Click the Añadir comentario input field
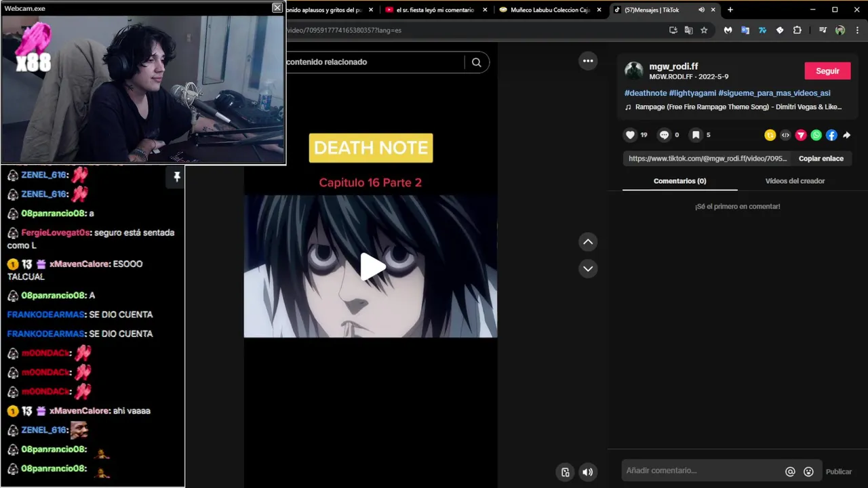 pyautogui.click(x=701, y=471)
